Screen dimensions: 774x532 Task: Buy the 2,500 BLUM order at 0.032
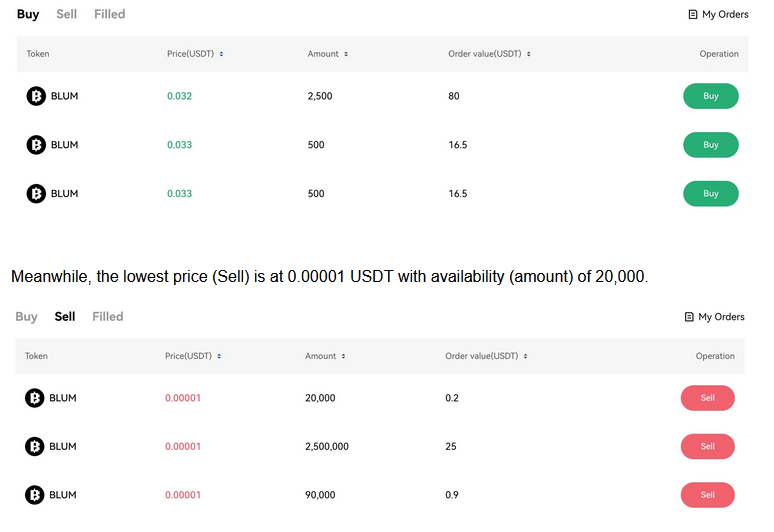coord(711,96)
